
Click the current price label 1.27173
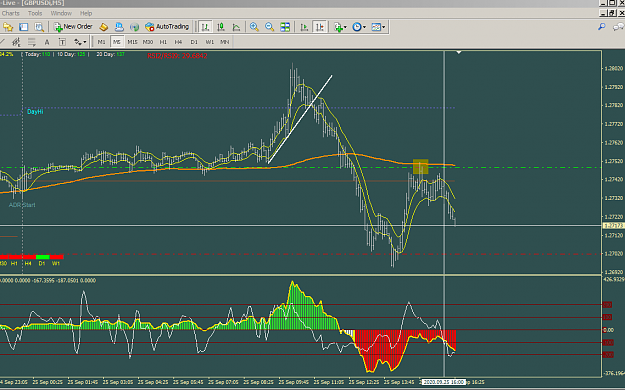pos(614,226)
